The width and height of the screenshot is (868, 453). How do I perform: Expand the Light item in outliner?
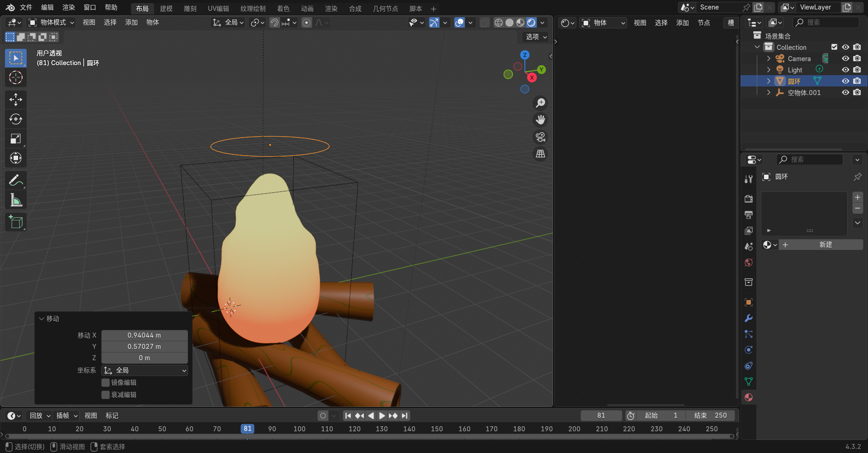(769, 70)
